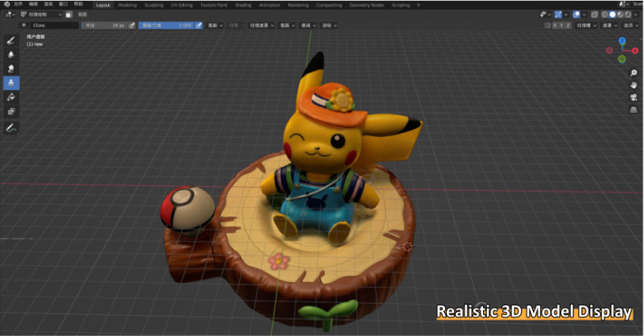The width and height of the screenshot is (644, 336).
Task: Open the 笔画 stroke dropdown
Action: (287, 26)
